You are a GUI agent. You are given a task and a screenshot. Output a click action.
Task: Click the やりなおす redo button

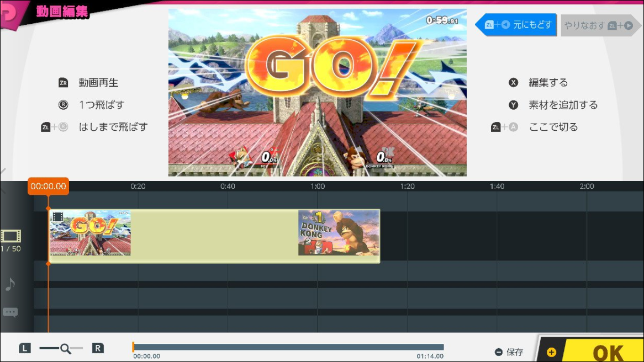(x=600, y=25)
